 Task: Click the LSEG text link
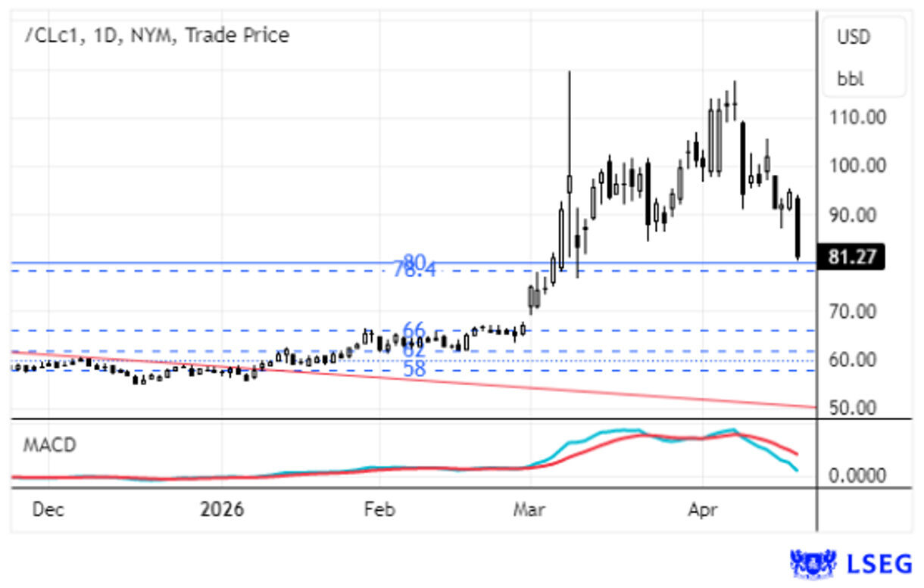(x=877, y=562)
